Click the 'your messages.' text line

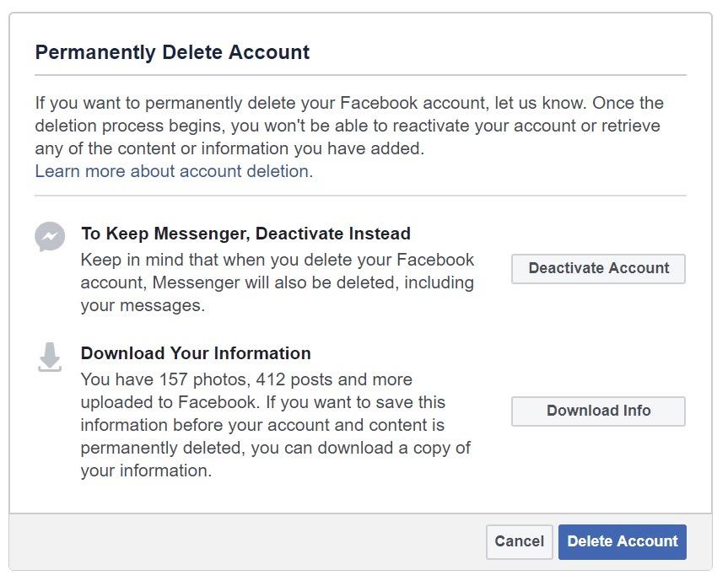point(143,305)
